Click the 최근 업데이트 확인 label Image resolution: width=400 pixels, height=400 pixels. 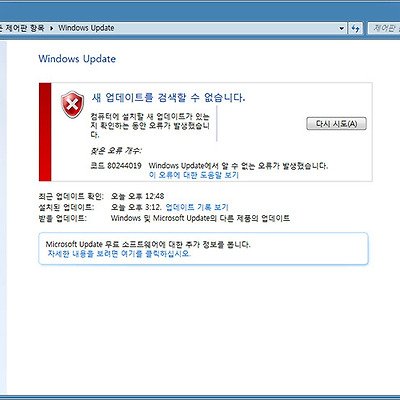pyautogui.click(x=71, y=196)
